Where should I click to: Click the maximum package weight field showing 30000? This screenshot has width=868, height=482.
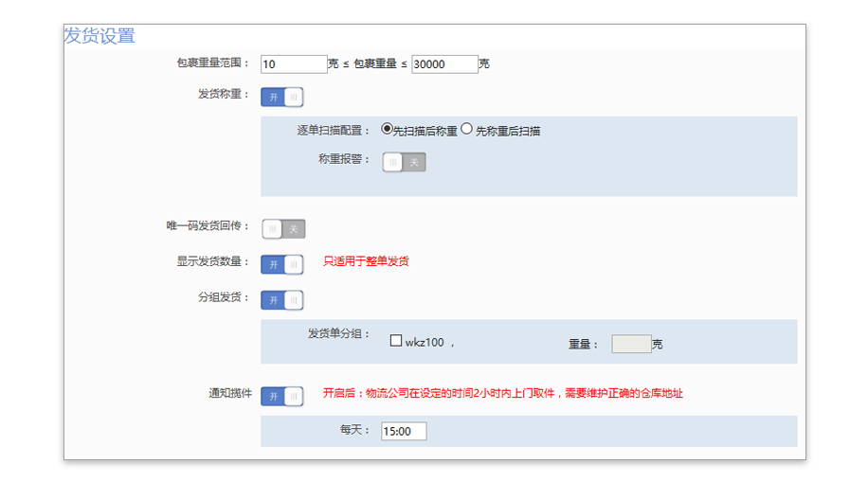[x=443, y=64]
